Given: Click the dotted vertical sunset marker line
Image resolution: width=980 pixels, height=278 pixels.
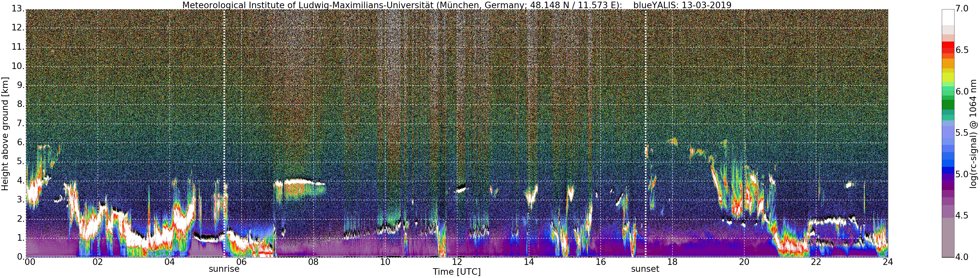Looking at the screenshot, I should pyautogui.click(x=645, y=133).
